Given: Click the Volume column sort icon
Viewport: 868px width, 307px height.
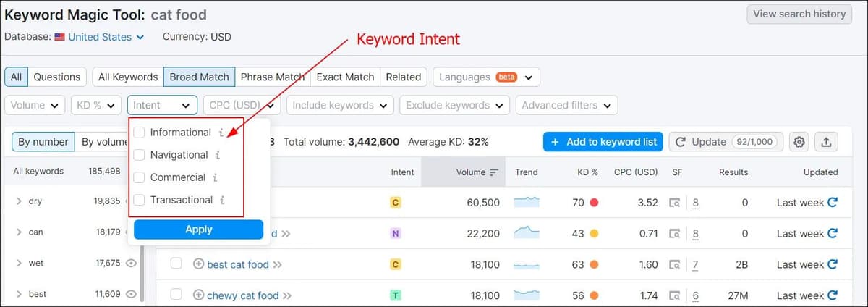Looking at the screenshot, I should click(494, 172).
